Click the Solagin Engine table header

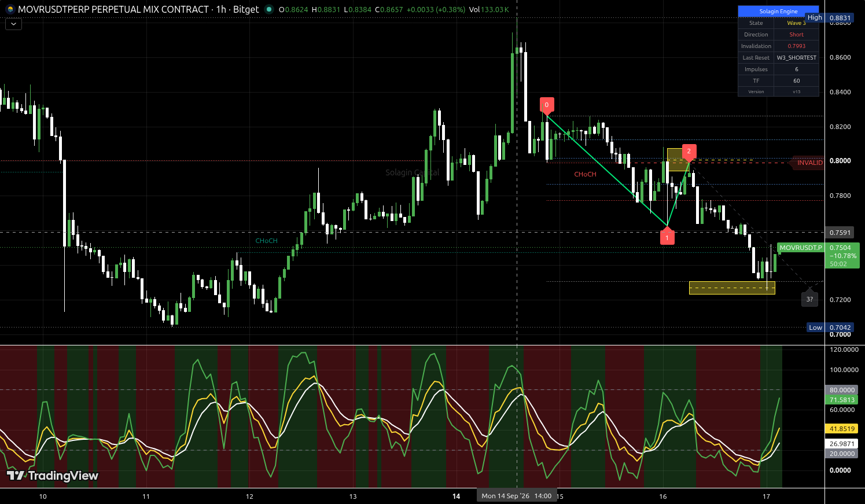pyautogui.click(x=778, y=12)
